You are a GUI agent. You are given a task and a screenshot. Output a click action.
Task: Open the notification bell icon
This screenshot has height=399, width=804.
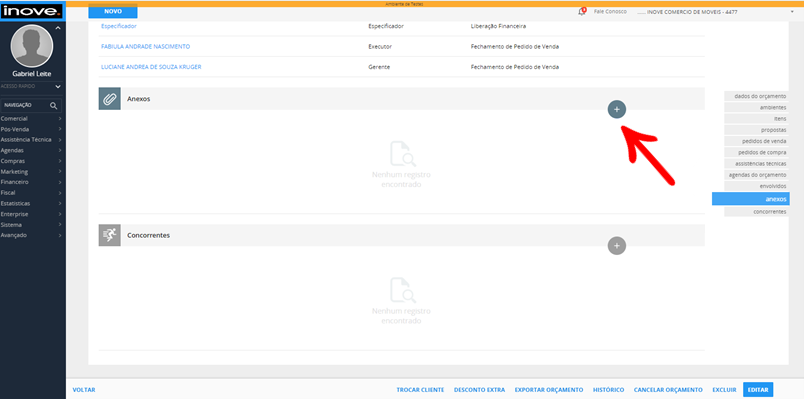[581, 12]
